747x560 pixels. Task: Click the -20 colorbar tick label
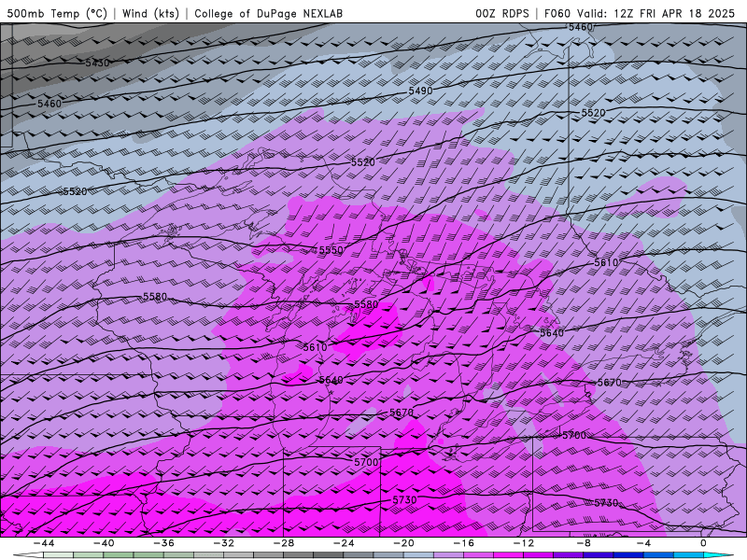pos(403,543)
